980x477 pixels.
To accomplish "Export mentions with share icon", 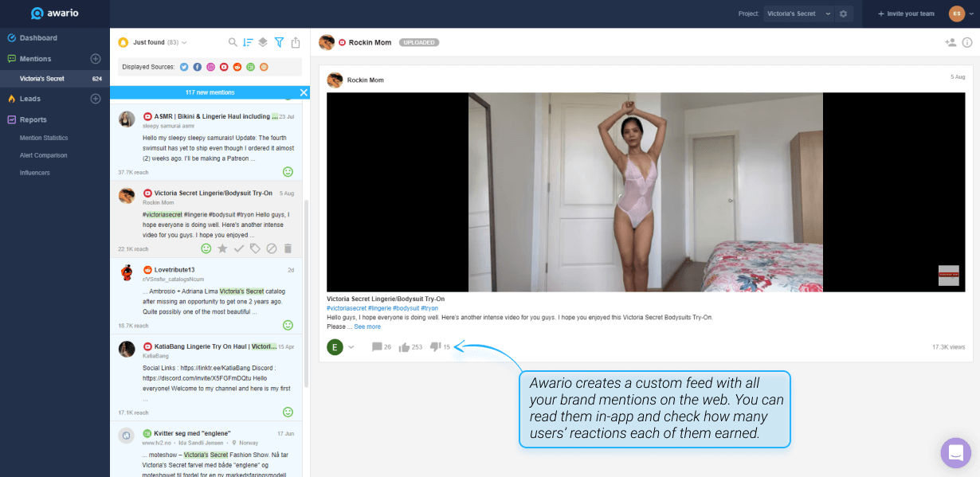I will pos(296,42).
